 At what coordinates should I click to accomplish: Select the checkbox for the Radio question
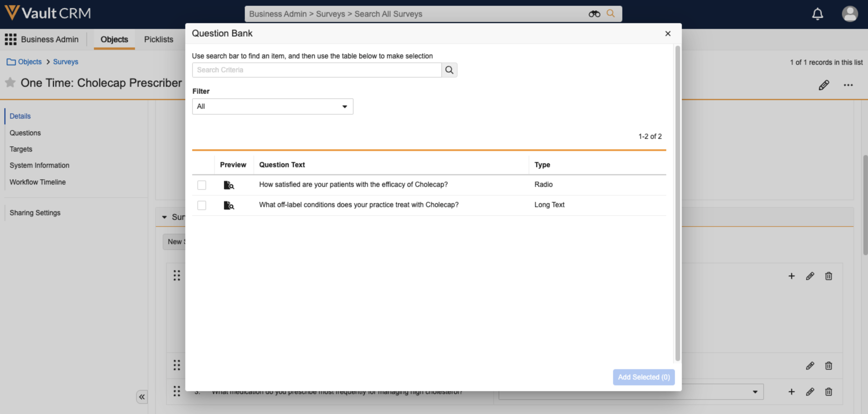click(x=201, y=185)
